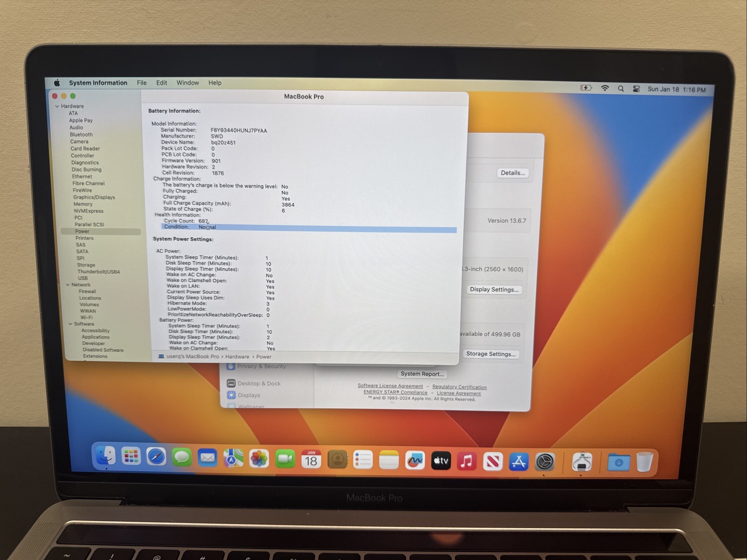Open the Software License Agreement link
This screenshot has height=560, width=747.
pyautogui.click(x=390, y=386)
